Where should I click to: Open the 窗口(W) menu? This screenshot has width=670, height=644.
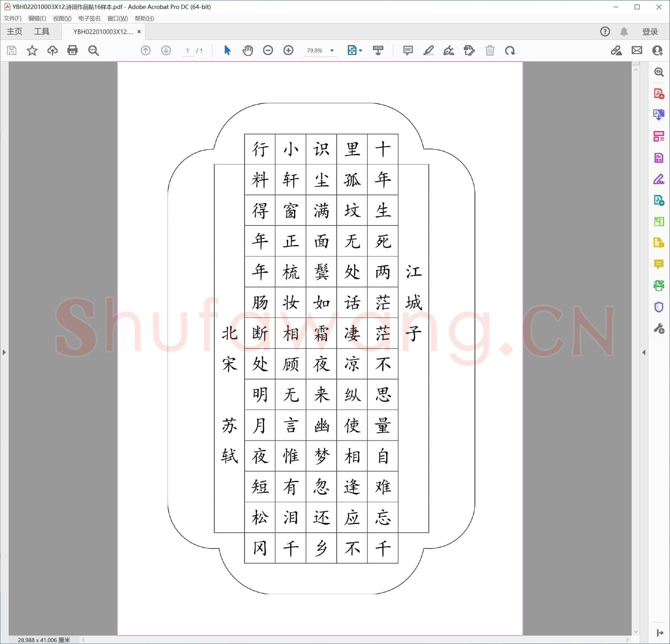(118, 18)
